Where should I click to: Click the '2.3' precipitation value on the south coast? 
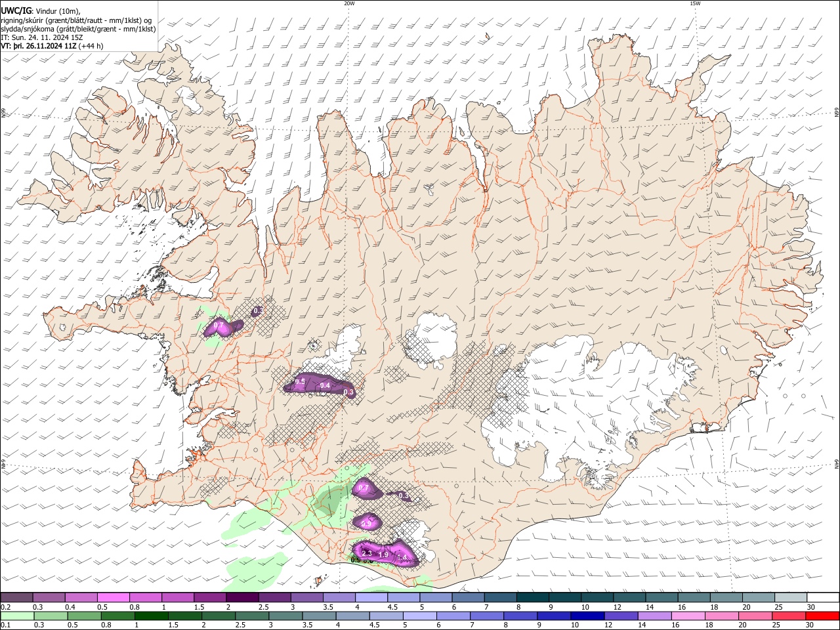coord(367,554)
